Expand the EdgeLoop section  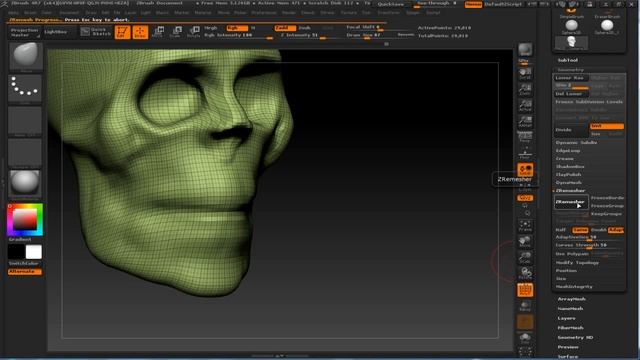568,151
